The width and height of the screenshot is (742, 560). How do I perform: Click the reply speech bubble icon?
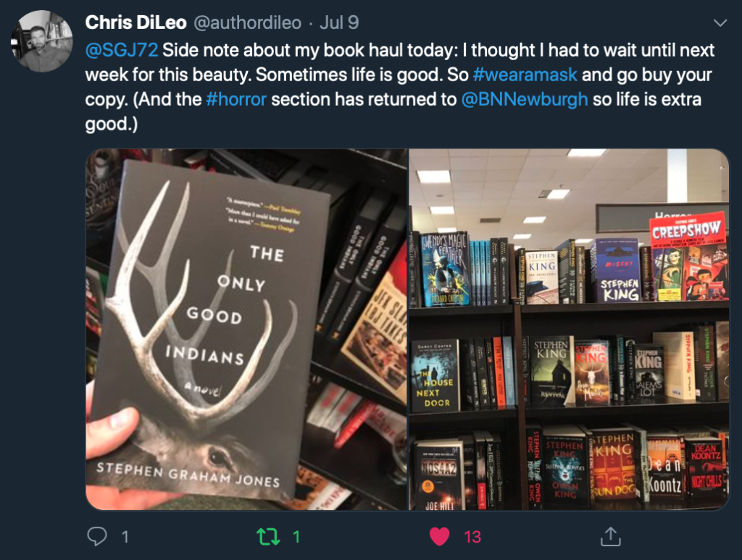pos(97,536)
